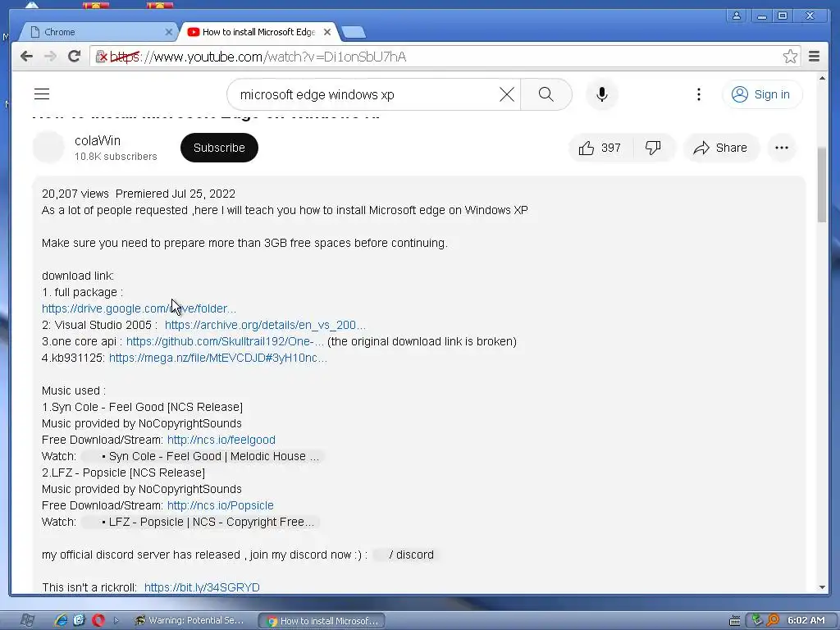Click the 20,207 views text
This screenshot has height=630, width=840.
tap(75, 194)
